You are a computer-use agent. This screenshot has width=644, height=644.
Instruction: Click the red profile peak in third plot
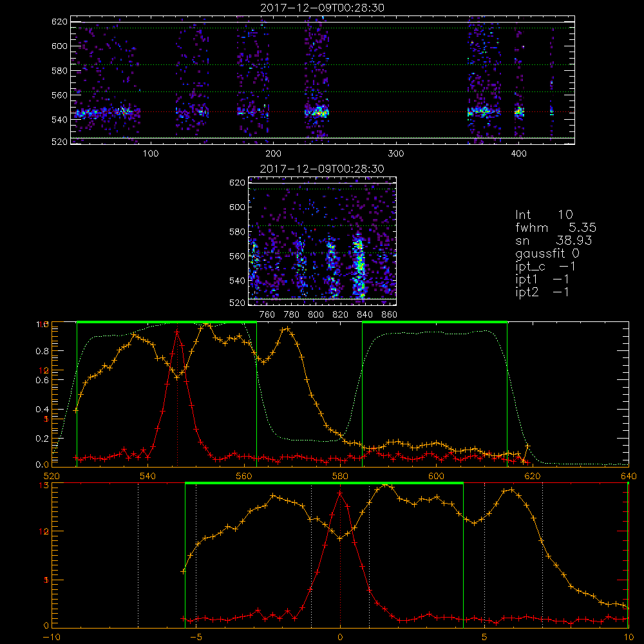click(x=177, y=331)
